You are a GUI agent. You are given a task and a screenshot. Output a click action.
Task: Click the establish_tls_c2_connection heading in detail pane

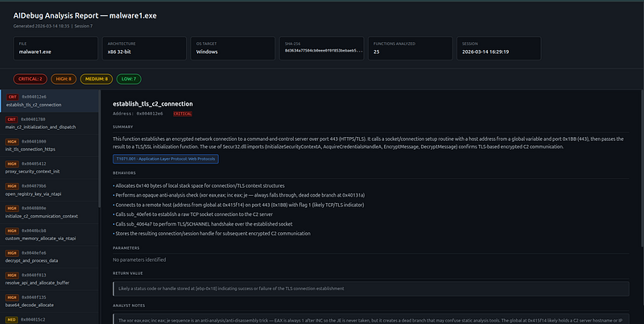click(153, 104)
